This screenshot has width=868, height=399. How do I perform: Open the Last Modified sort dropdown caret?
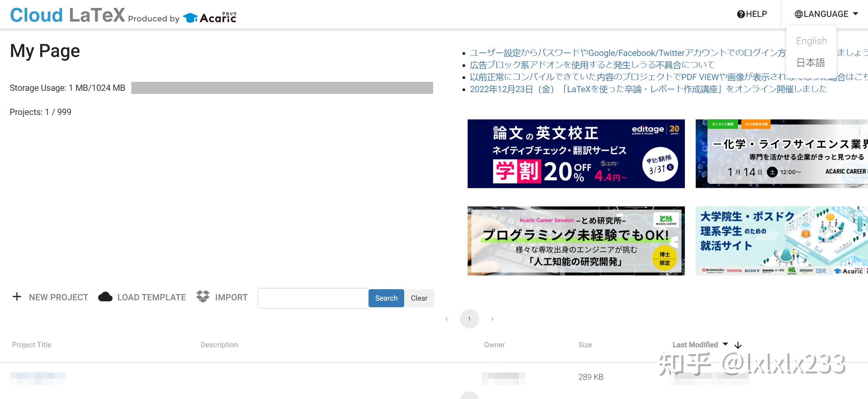click(x=725, y=344)
